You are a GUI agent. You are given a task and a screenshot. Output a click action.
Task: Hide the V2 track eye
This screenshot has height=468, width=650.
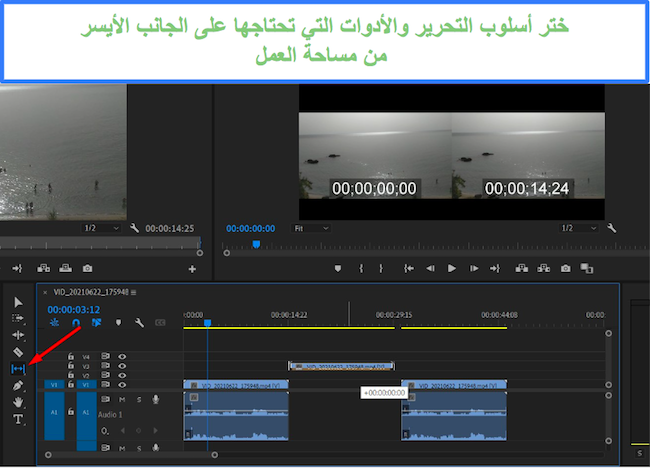[122, 376]
